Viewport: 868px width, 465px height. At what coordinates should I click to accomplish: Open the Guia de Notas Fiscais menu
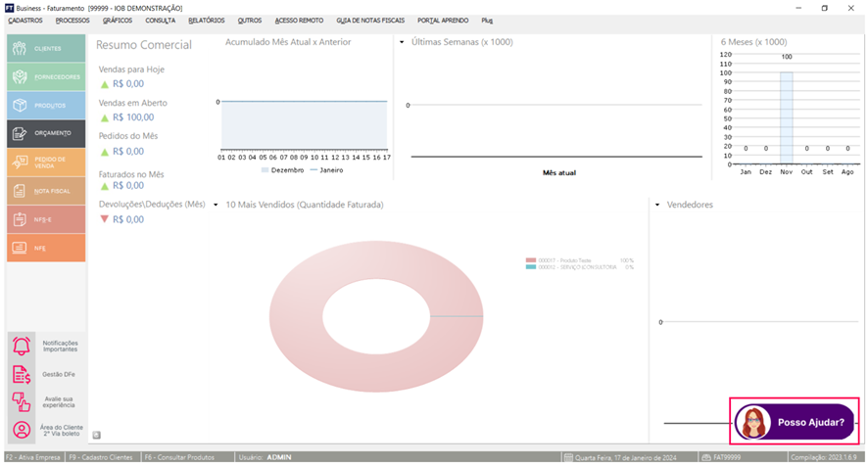[x=371, y=20]
